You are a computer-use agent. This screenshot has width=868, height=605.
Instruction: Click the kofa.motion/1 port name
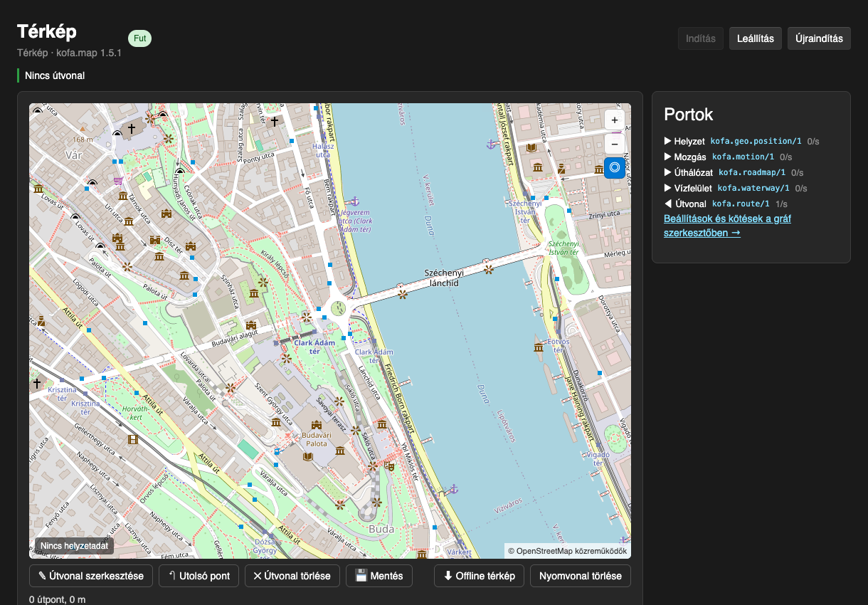[x=743, y=157]
